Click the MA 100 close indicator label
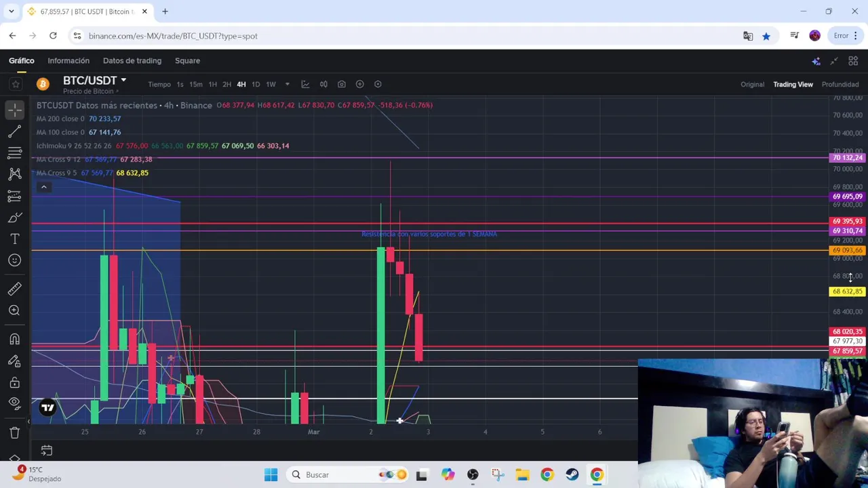The image size is (868, 488). [60, 132]
